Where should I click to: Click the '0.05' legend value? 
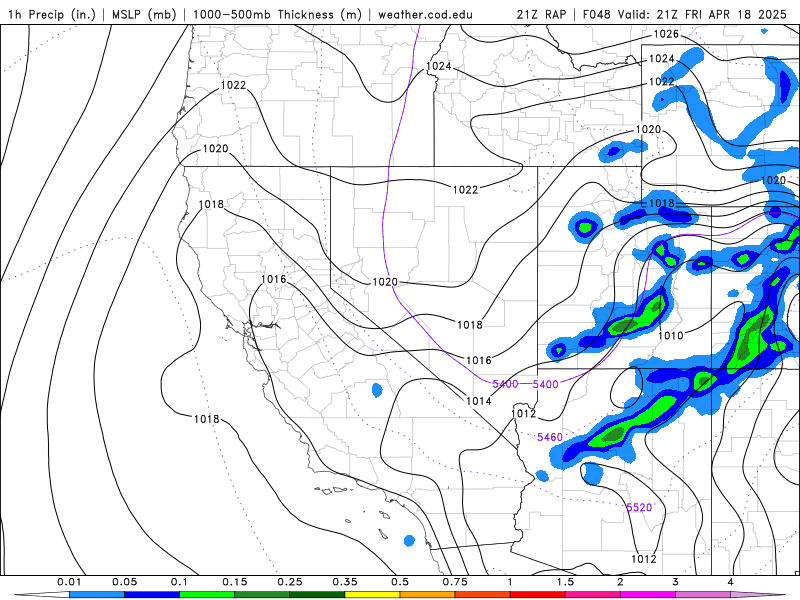click(124, 582)
